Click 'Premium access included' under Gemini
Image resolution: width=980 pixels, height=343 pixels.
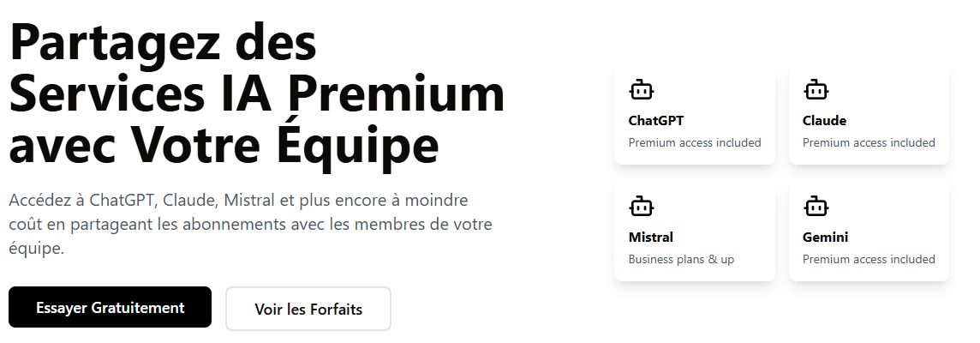tap(869, 259)
